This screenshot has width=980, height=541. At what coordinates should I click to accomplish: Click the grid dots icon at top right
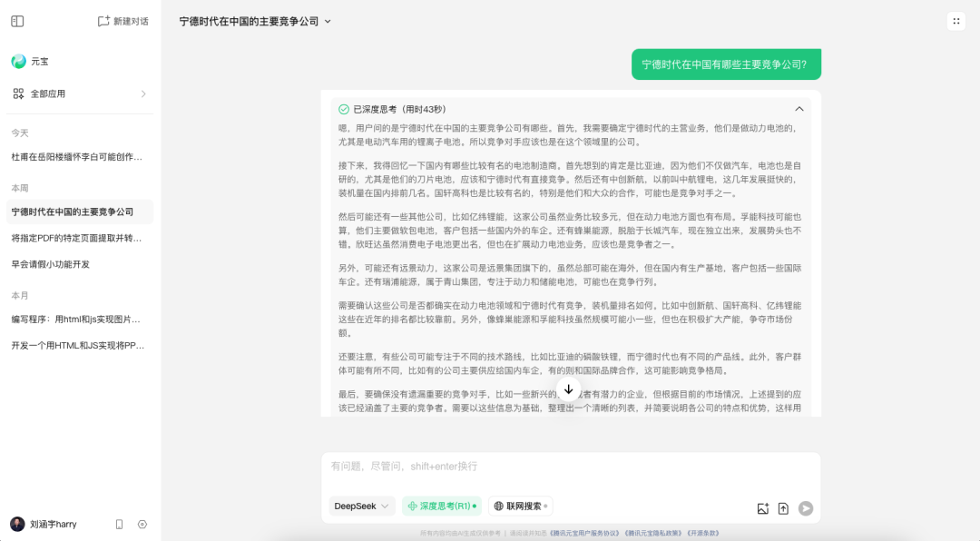click(956, 21)
